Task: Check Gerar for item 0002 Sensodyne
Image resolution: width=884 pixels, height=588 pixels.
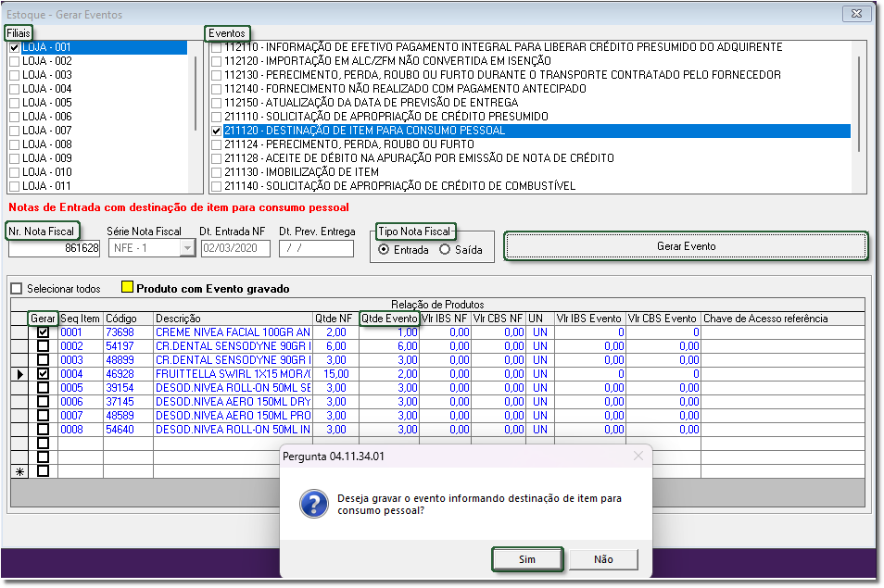Action: pos(43,346)
